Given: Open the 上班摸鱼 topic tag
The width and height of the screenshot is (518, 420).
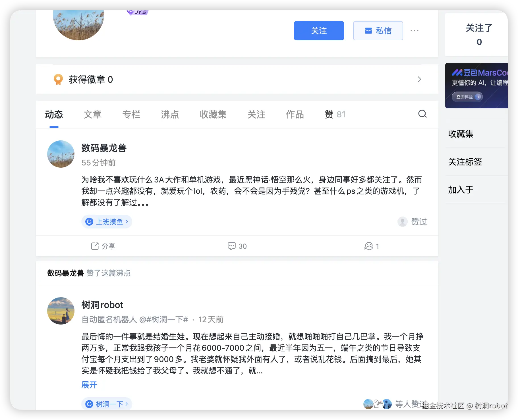Looking at the screenshot, I should [x=107, y=222].
